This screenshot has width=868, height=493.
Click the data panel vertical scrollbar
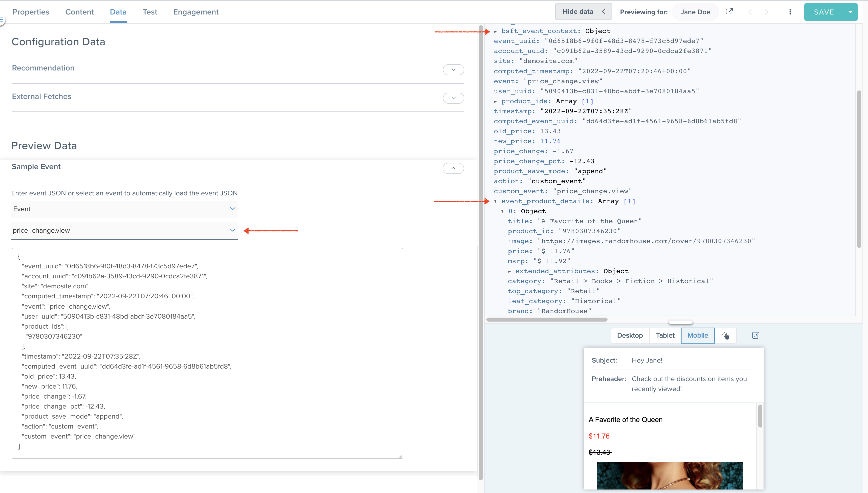859,169
